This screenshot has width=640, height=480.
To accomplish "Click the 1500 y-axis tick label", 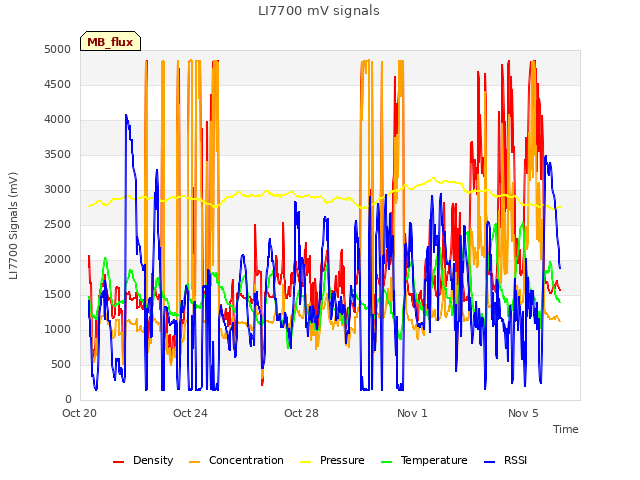I will point(58,294).
